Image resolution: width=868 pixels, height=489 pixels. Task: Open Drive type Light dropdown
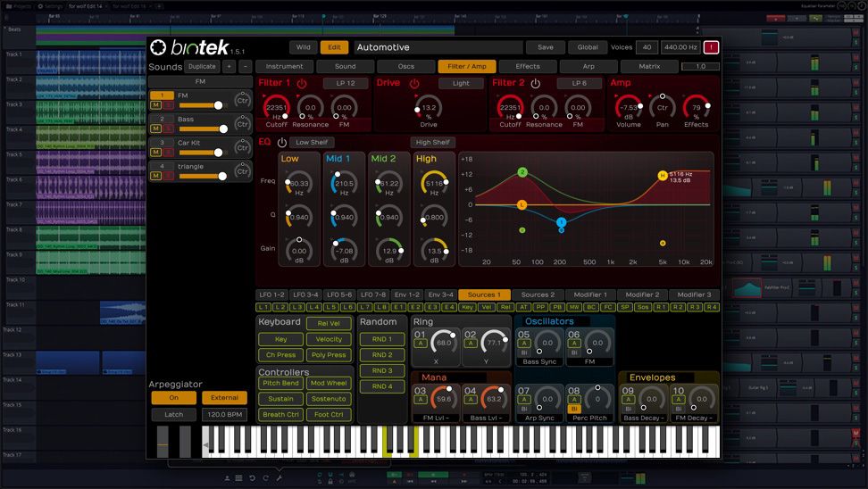[461, 84]
